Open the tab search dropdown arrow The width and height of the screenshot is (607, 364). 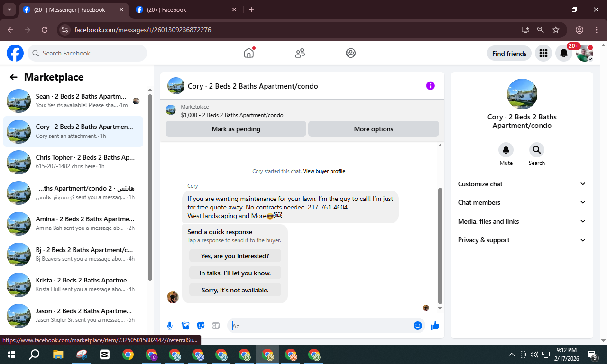click(9, 9)
